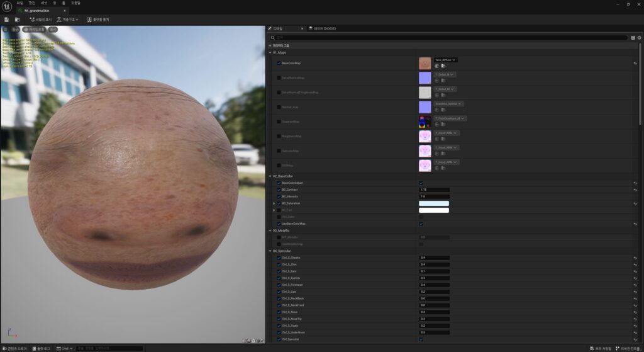Open the second menu (Edit) in menu bar
Viewport: 644px width, 352px height.
[x=31, y=3]
